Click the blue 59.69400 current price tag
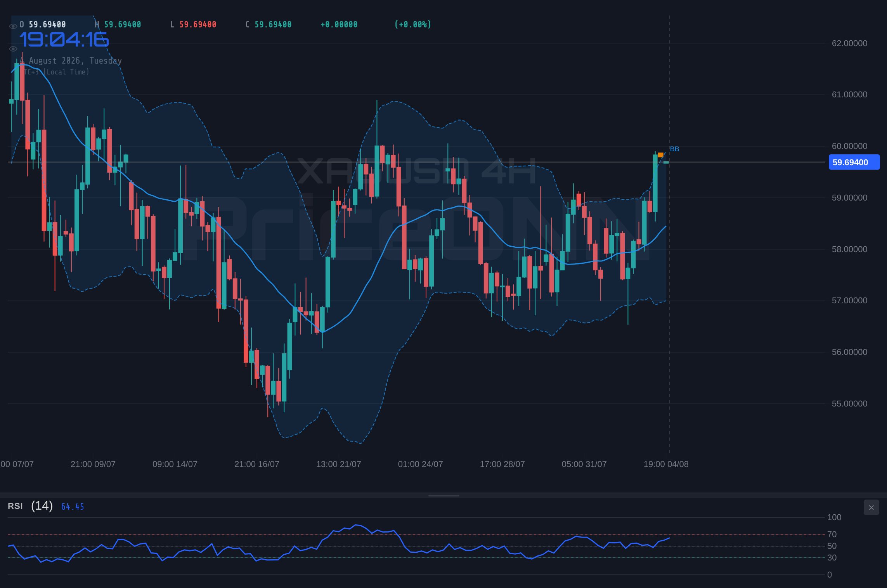The height and width of the screenshot is (588, 887). pos(854,162)
